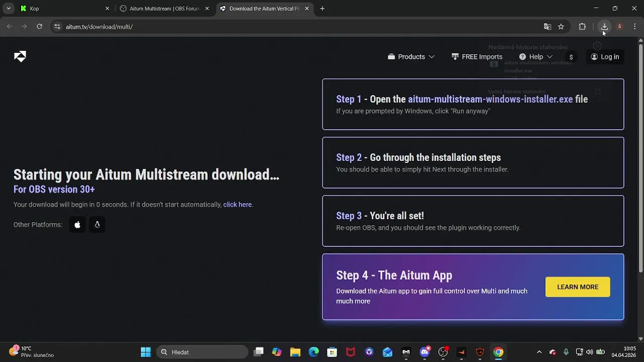Viewport: 644px width, 362px height.
Task: Click the aitum-multistream-windows-installer.exe link
Action: pyautogui.click(x=491, y=99)
